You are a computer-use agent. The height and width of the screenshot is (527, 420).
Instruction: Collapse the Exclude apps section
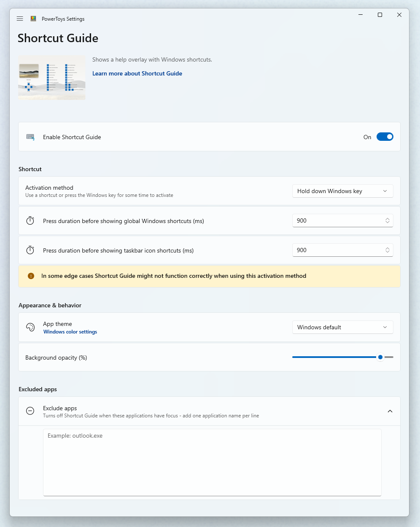point(390,411)
